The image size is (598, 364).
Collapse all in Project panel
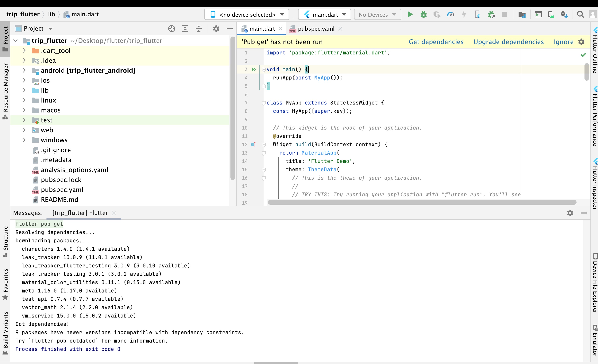pyautogui.click(x=199, y=29)
